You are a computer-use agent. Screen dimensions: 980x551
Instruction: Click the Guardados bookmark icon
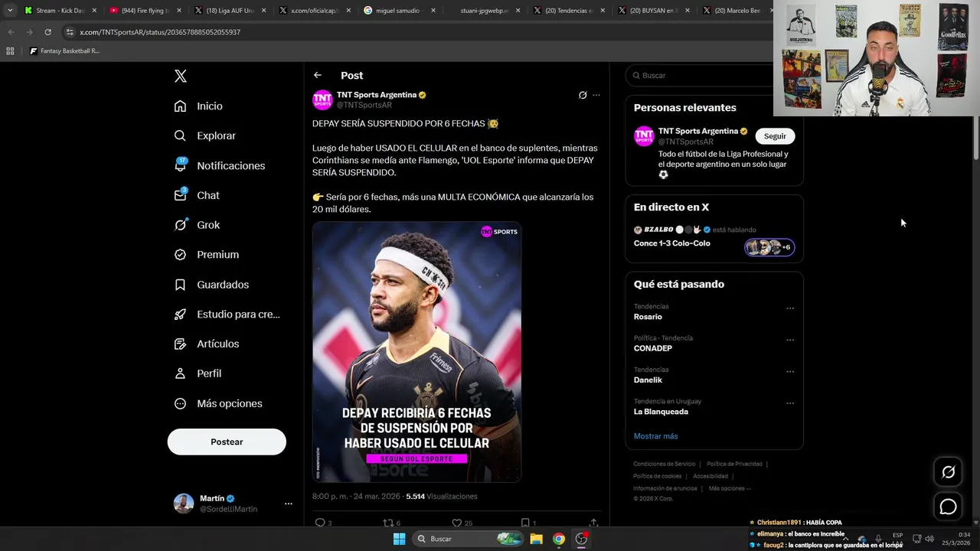(180, 285)
